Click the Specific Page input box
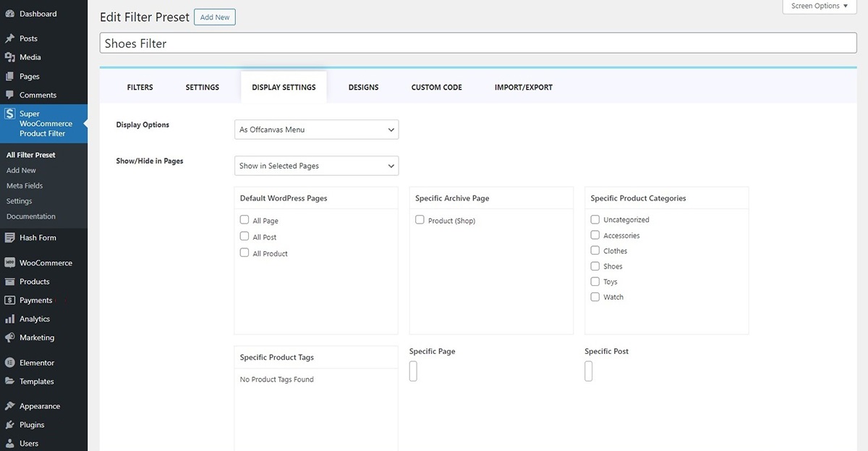The width and height of the screenshot is (868, 451). click(414, 371)
